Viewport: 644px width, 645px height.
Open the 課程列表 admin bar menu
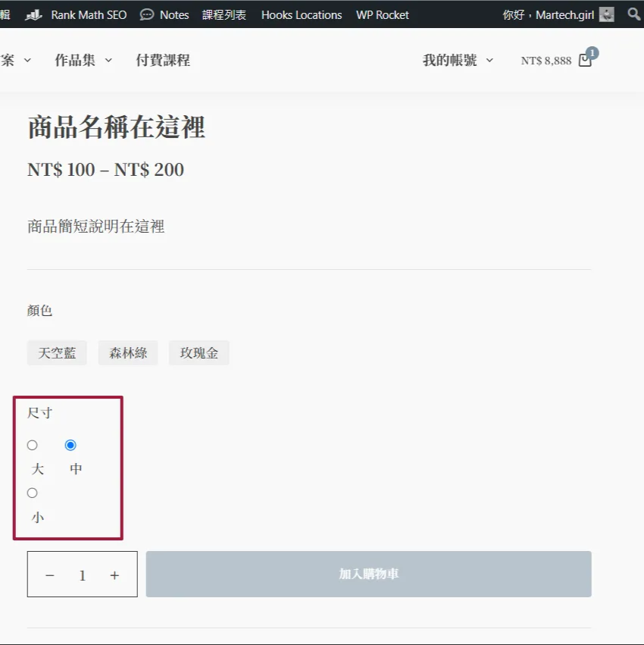click(x=224, y=14)
